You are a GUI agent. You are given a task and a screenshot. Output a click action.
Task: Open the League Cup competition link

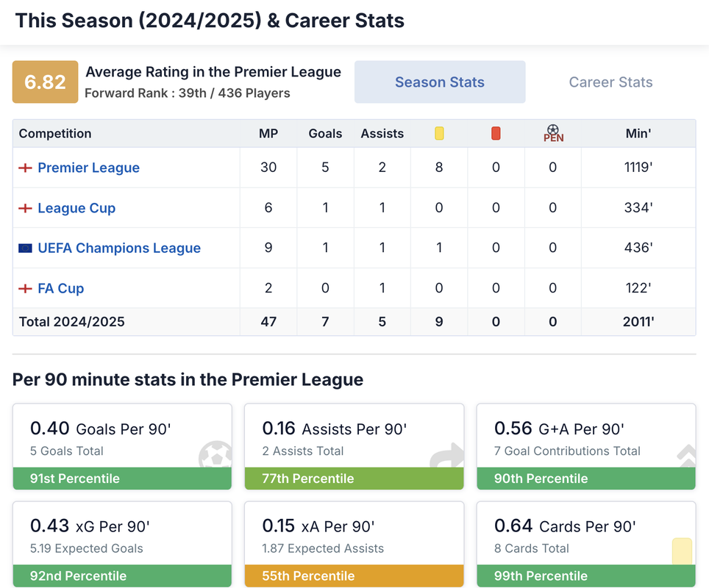pyautogui.click(x=76, y=208)
